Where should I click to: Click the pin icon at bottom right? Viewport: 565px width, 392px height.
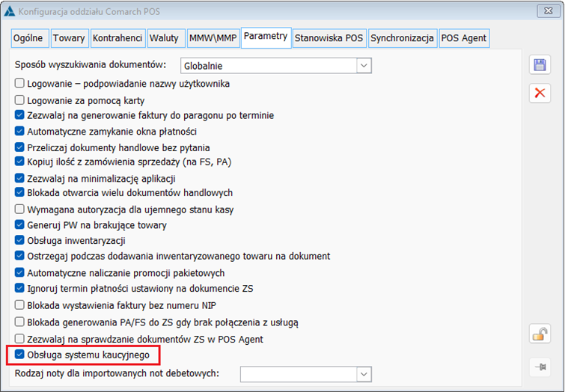point(540,367)
